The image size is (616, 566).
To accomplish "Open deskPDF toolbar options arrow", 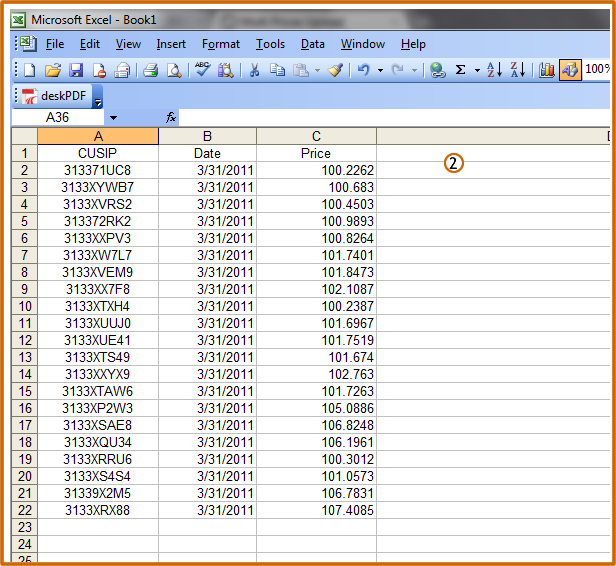I will pos(97,97).
